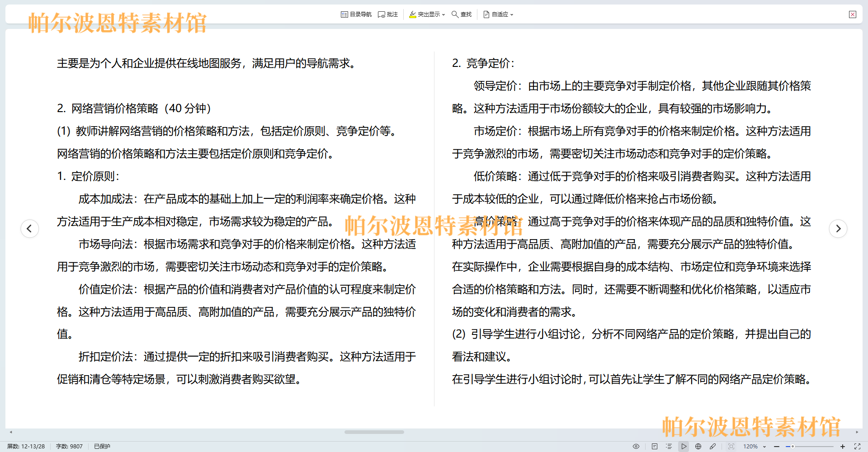Switch to outline view icon
The width and height of the screenshot is (868, 452).
[x=669, y=446]
